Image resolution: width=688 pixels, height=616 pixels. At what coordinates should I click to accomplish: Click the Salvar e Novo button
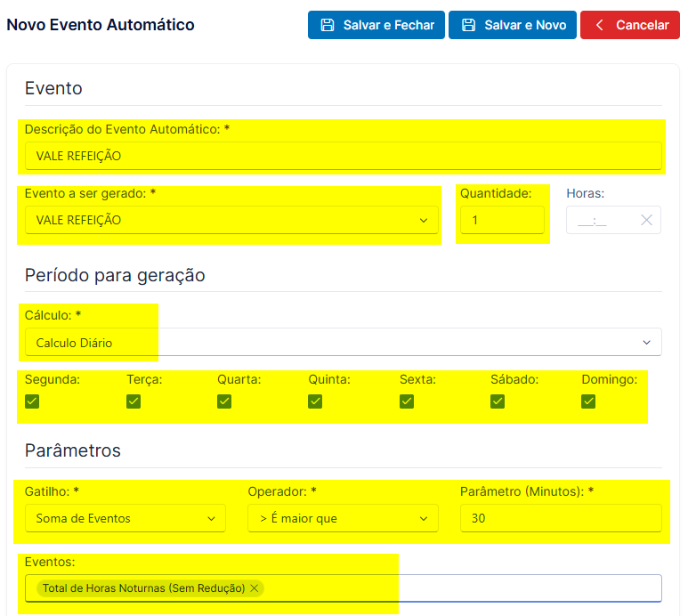(x=512, y=25)
